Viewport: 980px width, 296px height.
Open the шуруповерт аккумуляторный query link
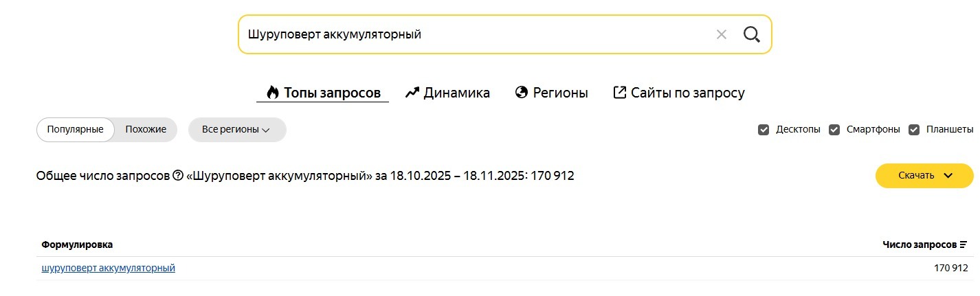(x=109, y=268)
